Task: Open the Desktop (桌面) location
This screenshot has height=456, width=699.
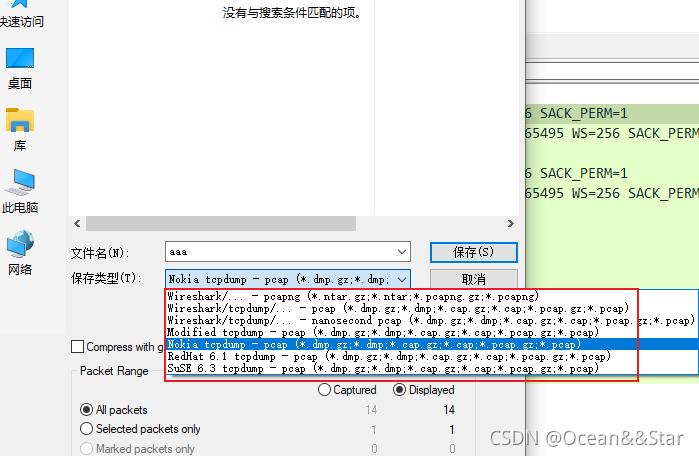Action: 20,68
